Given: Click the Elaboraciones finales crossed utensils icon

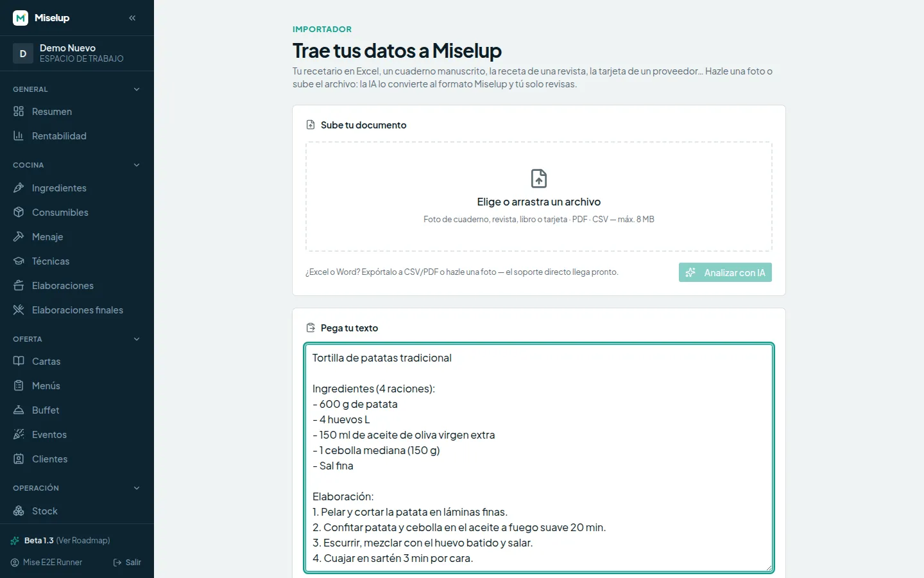Looking at the screenshot, I should pyautogui.click(x=19, y=310).
